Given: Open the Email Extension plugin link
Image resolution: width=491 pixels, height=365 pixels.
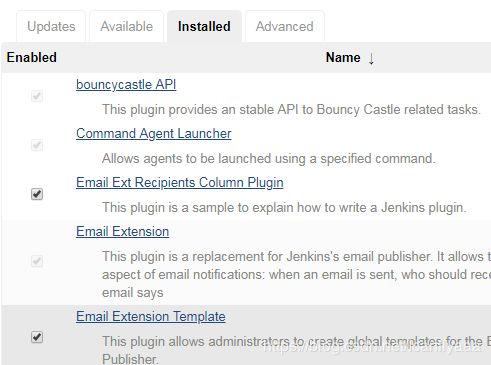Looking at the screenshot, I should click(122, 232).
